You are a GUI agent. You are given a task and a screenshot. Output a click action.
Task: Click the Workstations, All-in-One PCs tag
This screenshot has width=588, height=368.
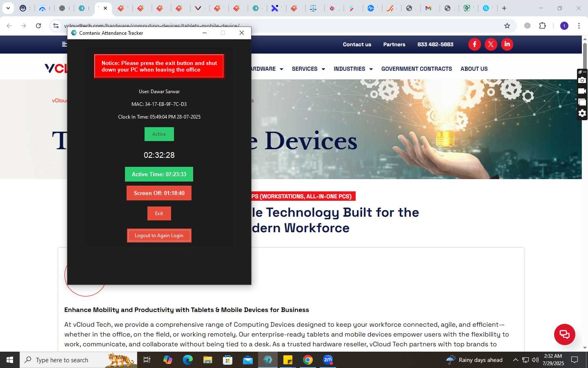pos(303,196)
